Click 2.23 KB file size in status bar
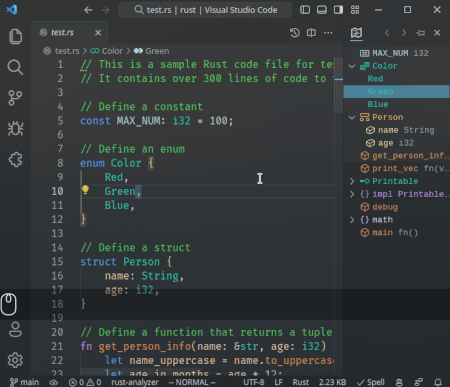This screenshot has width=450, height=387. pos(332,382)
